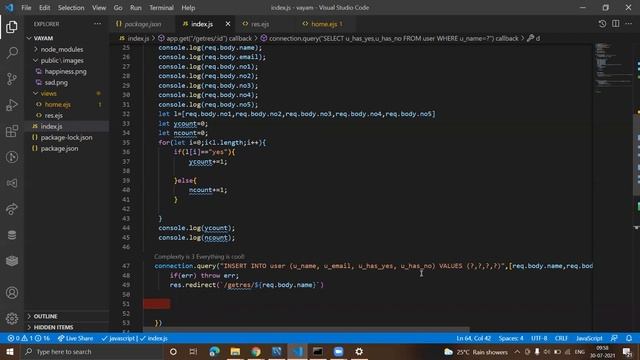Open the Selection menu
Viewport: 640px width, 360px height.
(x=71, y=8)
